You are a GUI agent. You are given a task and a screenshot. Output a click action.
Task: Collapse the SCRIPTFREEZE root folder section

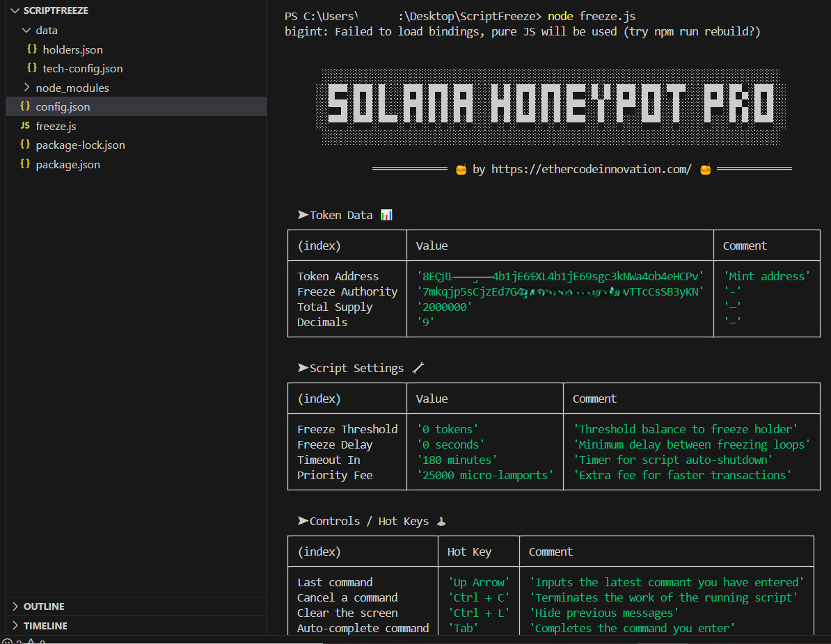point(15,10)
